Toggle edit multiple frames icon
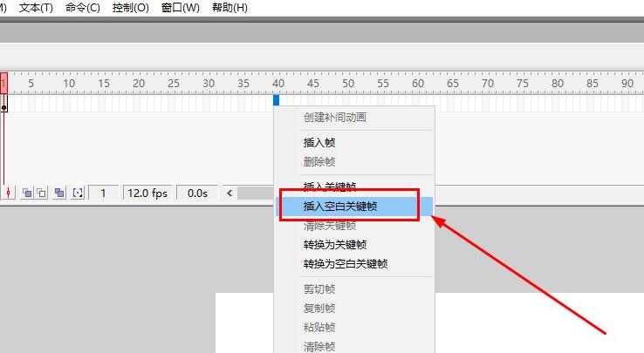This screenshot has width=644, height=353. pyautogui.click(x=59, y=193)
